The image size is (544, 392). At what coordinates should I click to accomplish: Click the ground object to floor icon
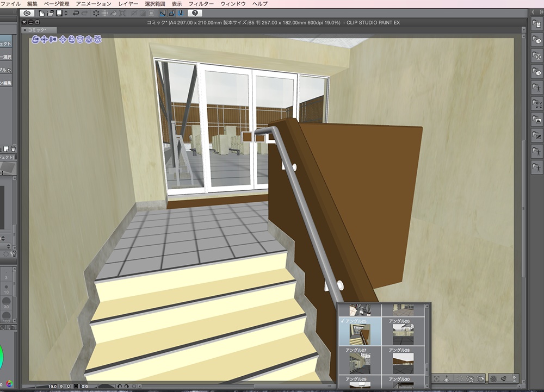click(x=447, y=379)
